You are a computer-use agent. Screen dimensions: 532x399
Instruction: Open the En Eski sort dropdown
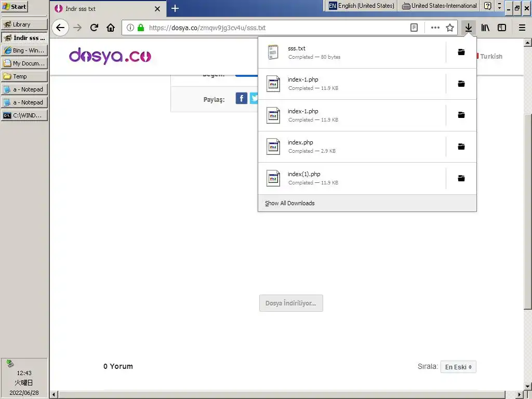click(x=458, y=367)
